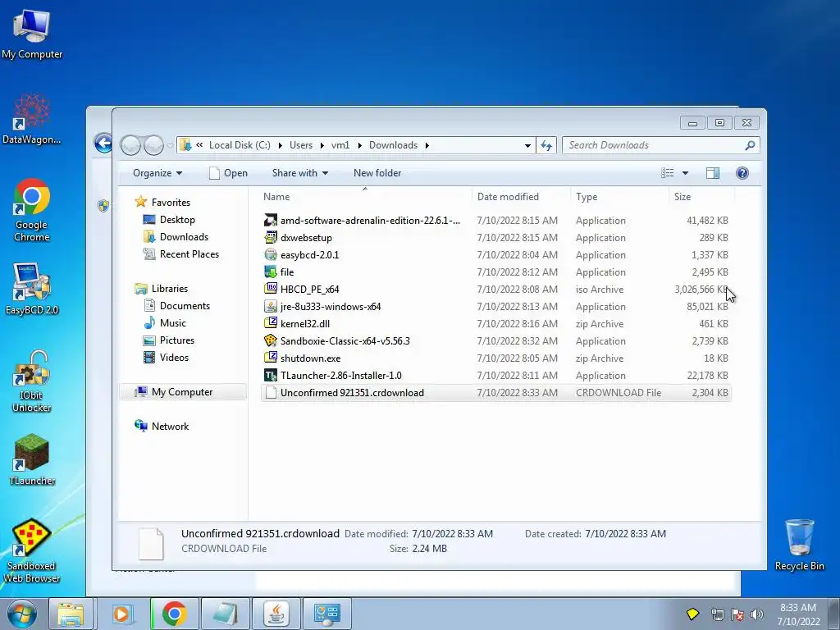840x630 pixels.
Task: Switch to Chrome in the taskbar
Action: point(174,614)
